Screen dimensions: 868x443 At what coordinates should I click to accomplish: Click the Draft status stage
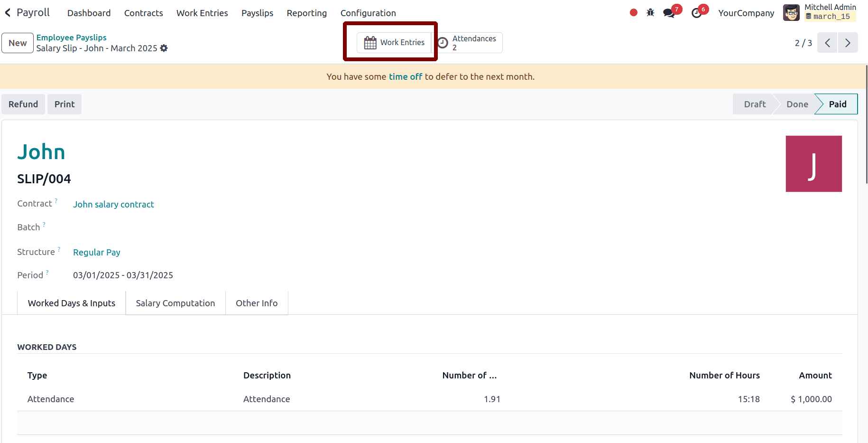[x=755, y=104]
